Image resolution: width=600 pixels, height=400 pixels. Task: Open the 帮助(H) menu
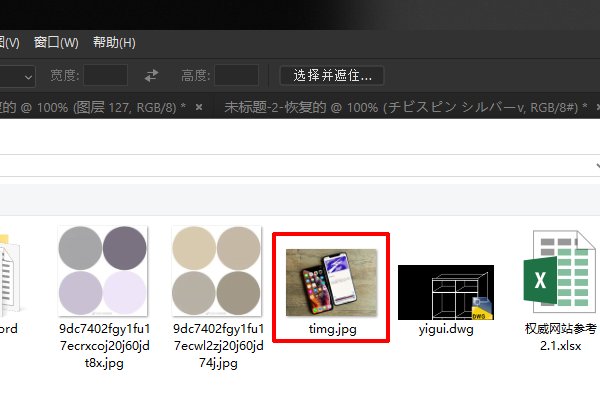113,43
